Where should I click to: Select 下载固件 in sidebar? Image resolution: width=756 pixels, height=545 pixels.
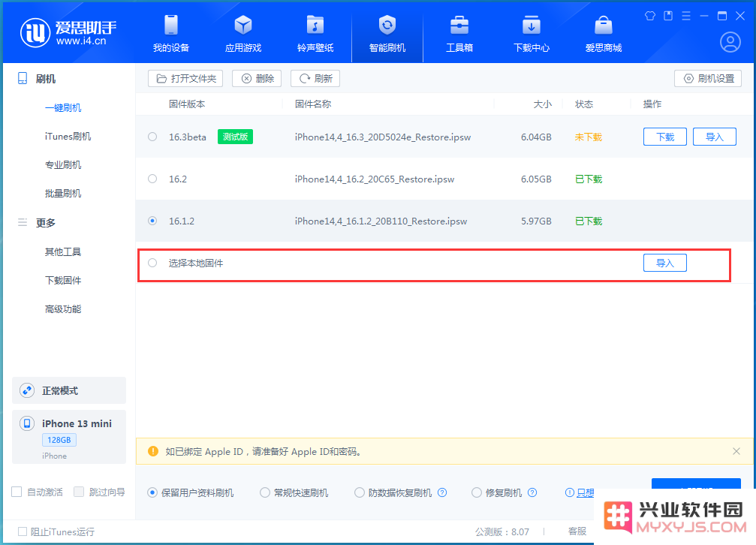click(x=63, y=280)
